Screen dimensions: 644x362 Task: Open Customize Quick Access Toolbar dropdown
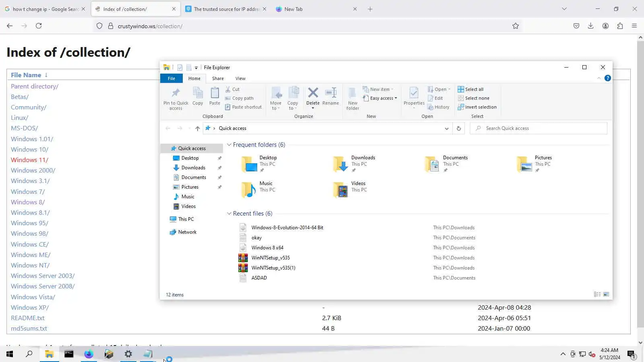[x=196, y=68]
